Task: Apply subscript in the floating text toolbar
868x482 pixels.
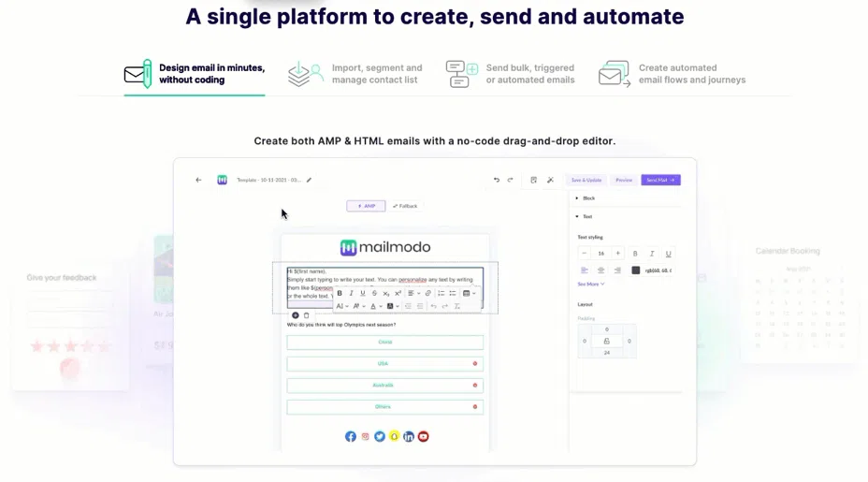Action: click(386, 294)
